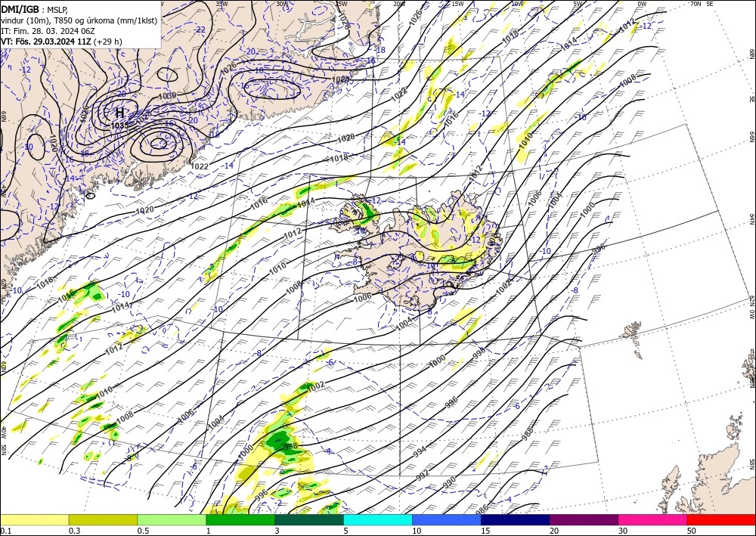Click the '20W' longitude label at top

click(x=398, y=4)
